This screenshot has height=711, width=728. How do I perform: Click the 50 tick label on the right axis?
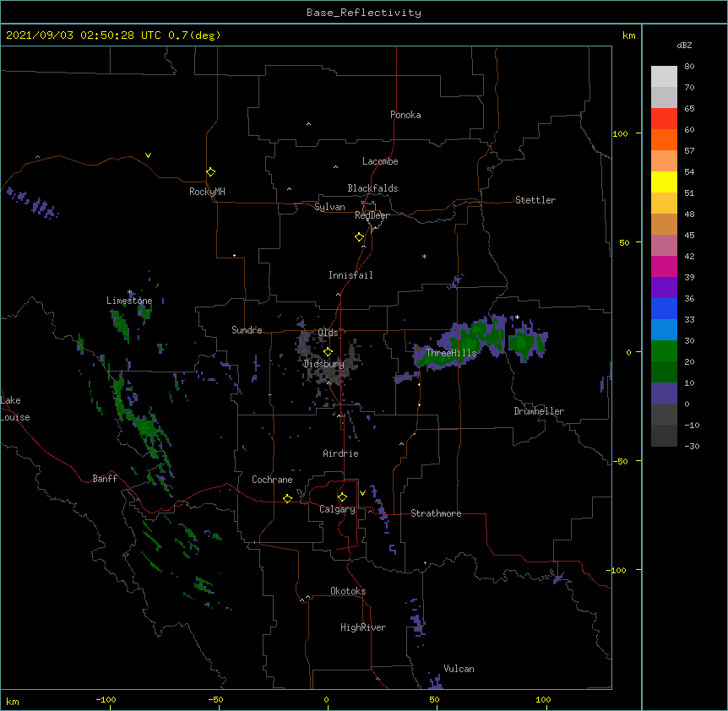(624, 242)
